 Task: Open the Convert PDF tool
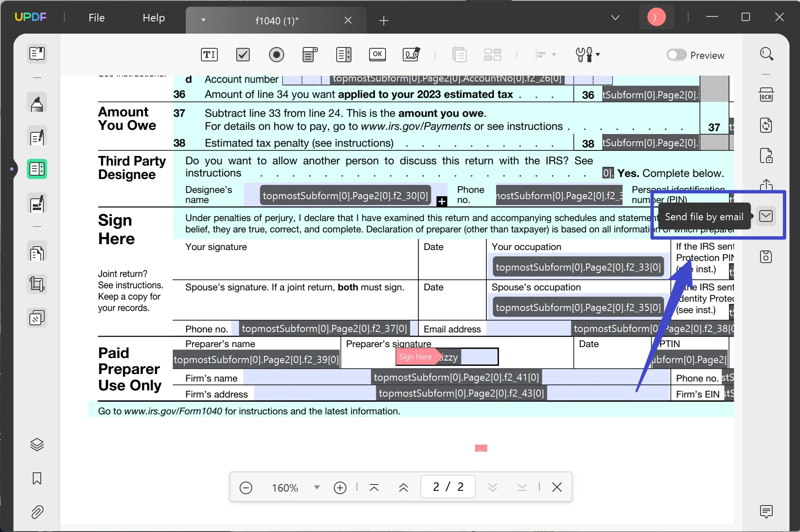click(766, 125)
